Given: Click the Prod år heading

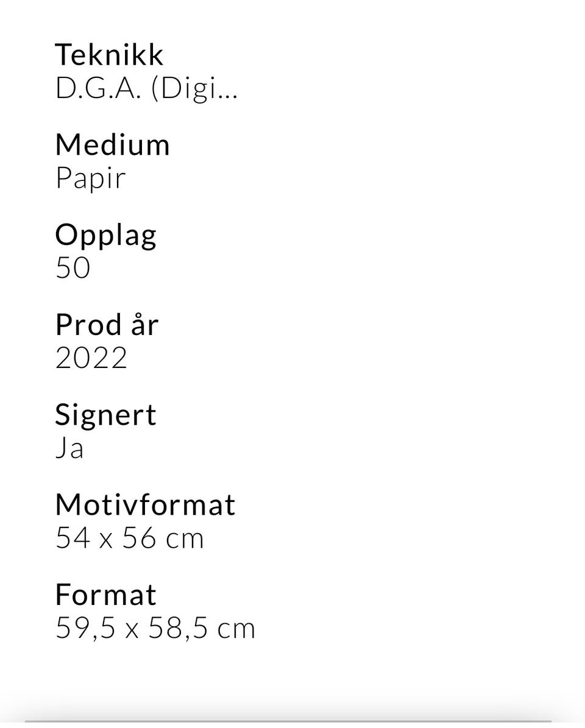Looking at the screenshot, I should (107, 324).
